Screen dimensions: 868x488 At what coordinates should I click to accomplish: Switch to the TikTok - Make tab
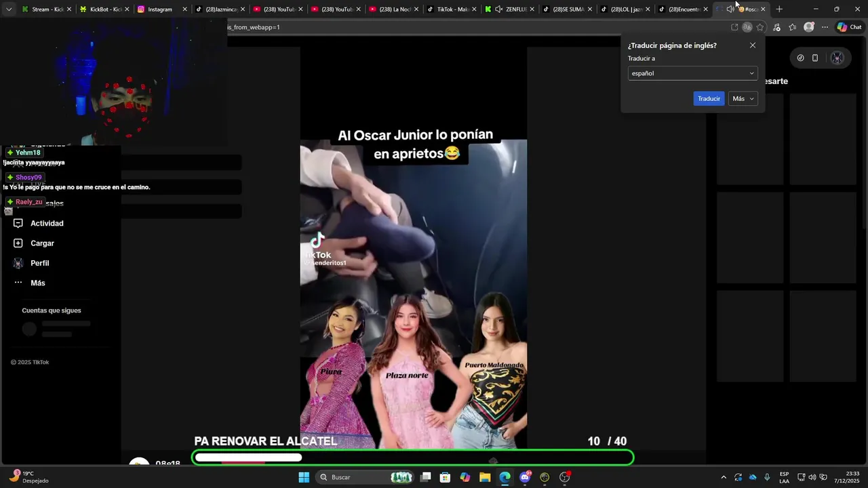click(452, 9)
